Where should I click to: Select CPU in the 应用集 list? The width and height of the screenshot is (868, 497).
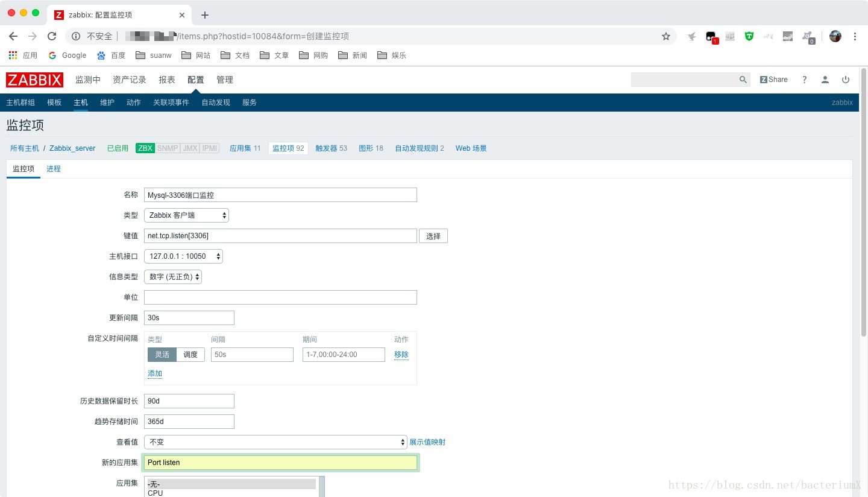[231, 493]
